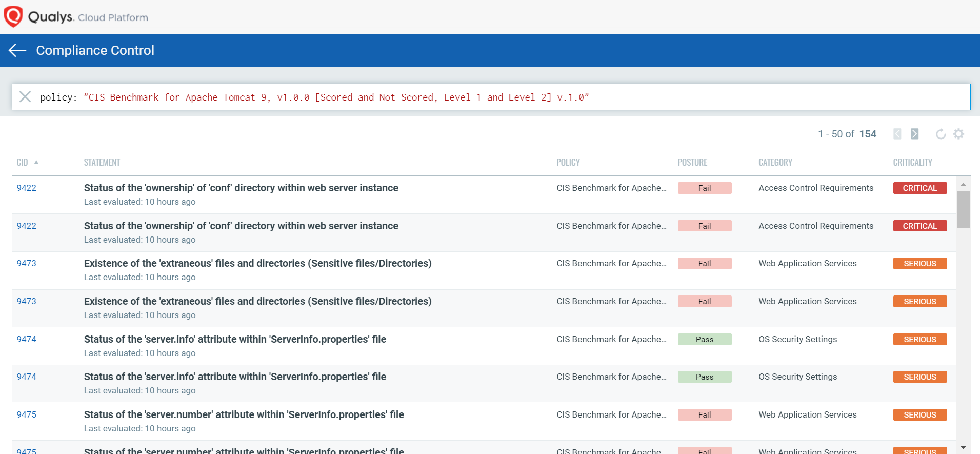The height and width of the screenshot is (454, 980).
Task: Open first CID 9422 link
Action: (x=27, y=188)
